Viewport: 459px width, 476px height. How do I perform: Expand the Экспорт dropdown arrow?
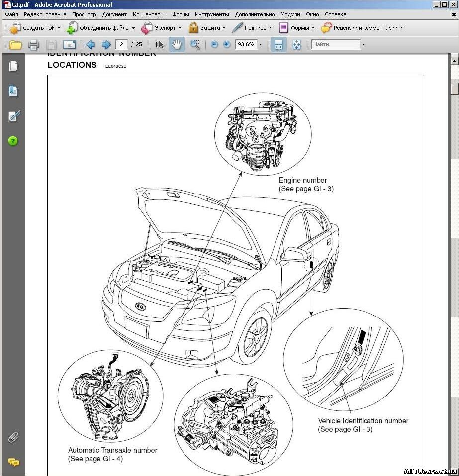pos(180,28)
